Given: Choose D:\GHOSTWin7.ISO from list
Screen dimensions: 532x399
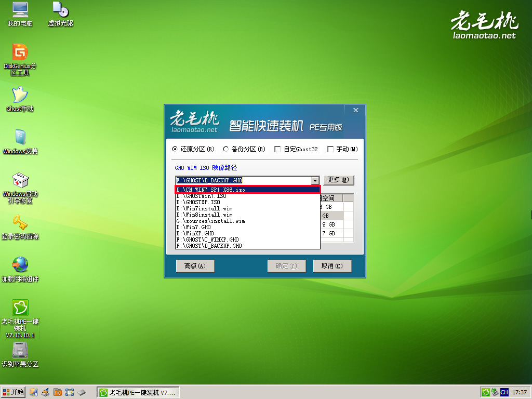Looking at the screenshot, I should point(248,196).
